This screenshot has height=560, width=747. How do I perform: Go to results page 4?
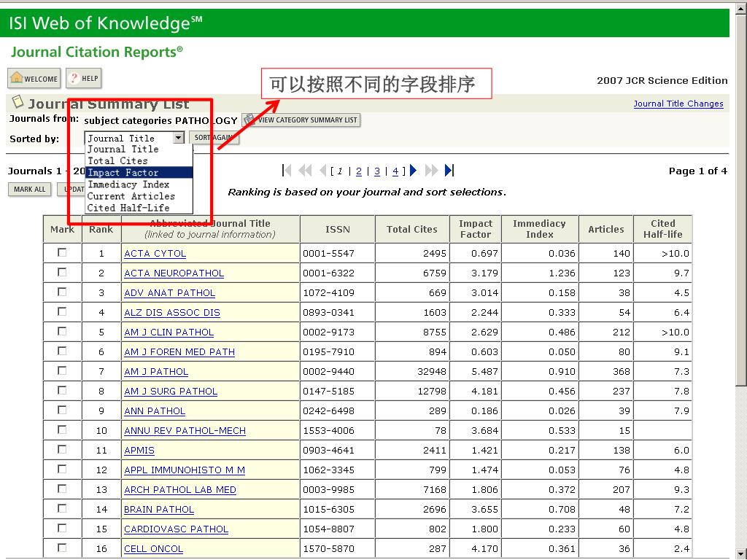[x=395, y=171]
